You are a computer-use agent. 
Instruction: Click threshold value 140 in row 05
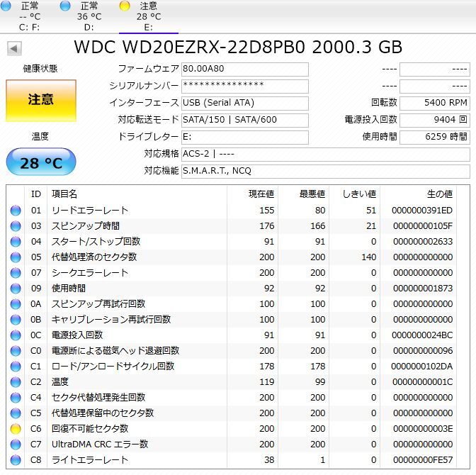(x=368, y=257)
